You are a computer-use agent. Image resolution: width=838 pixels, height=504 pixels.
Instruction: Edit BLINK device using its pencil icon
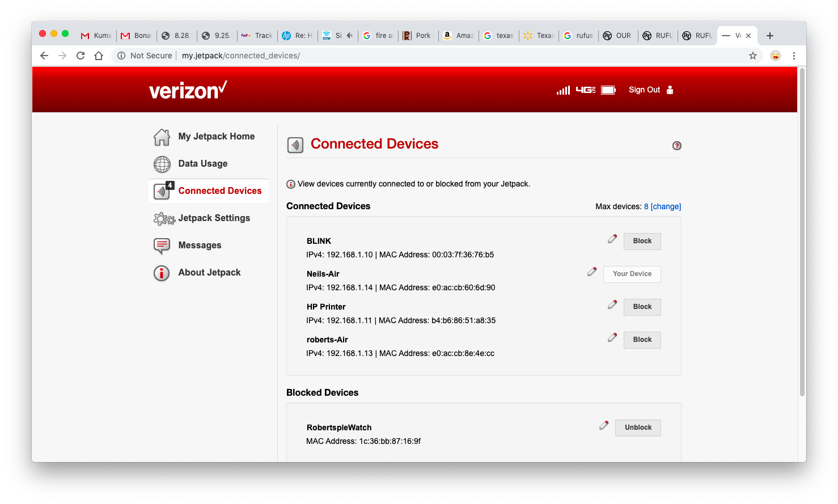tap(612, 239)
